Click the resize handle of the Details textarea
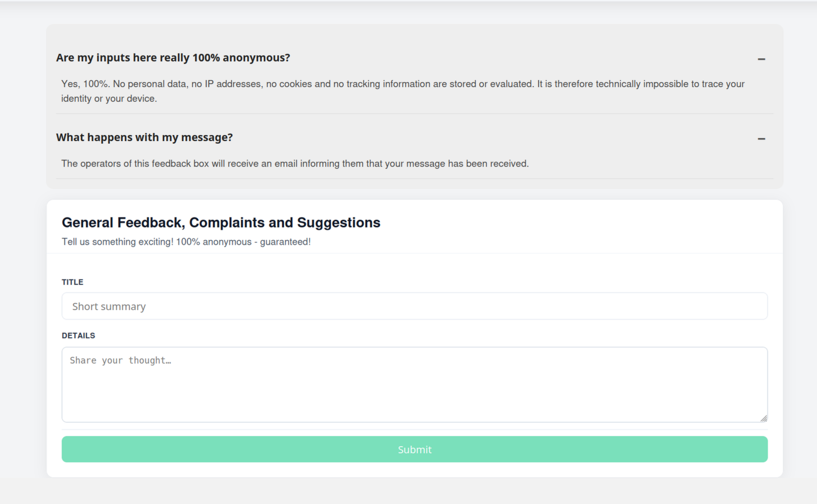The height and width of the screenshot is (504, 817). (764, 418)
